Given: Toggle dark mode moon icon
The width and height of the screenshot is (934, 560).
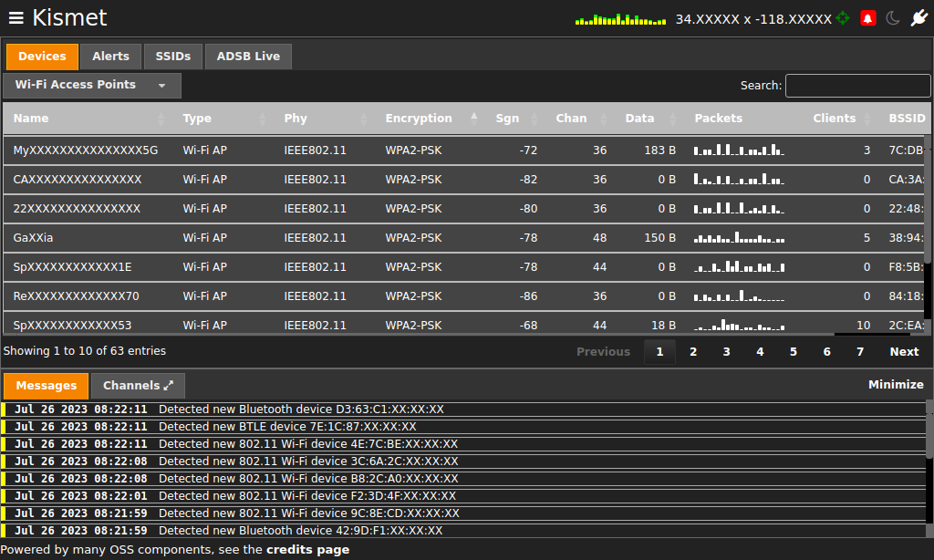Looking at the screenshot, I should [x=892, y=18].
